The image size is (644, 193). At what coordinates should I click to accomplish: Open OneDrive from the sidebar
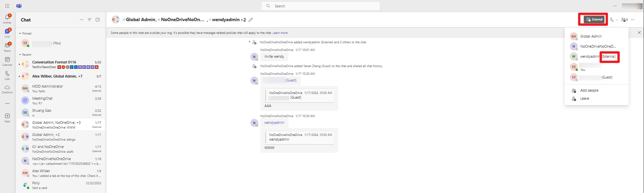click(7, 89)
